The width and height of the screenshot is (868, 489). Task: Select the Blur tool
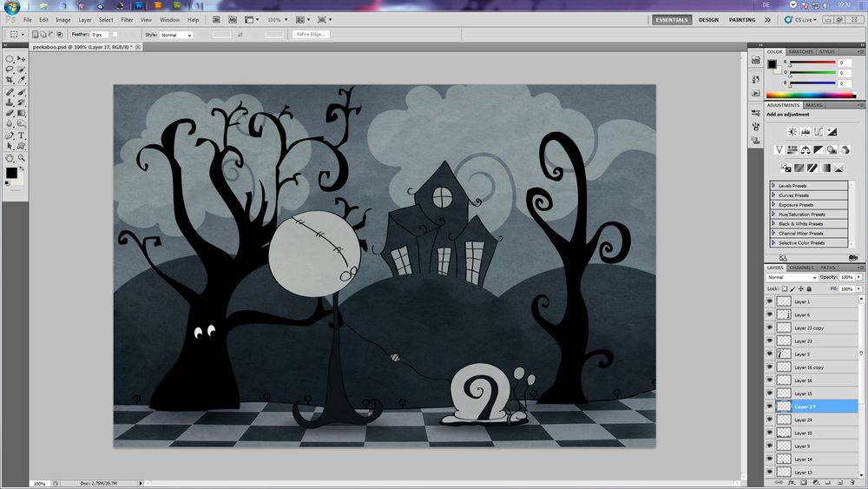tap(10, 123)
